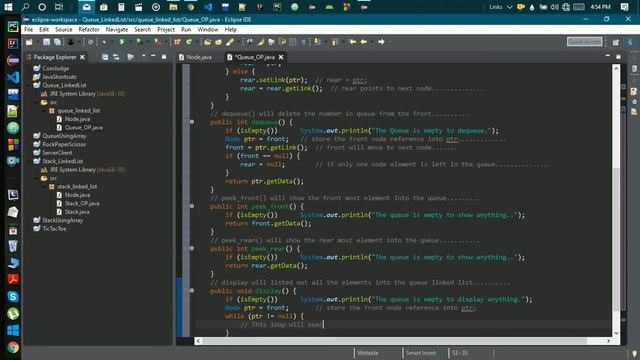The image size is (640, 360).
Task: Click the Open Type folder icon
Action: click(x=208, y=42)
